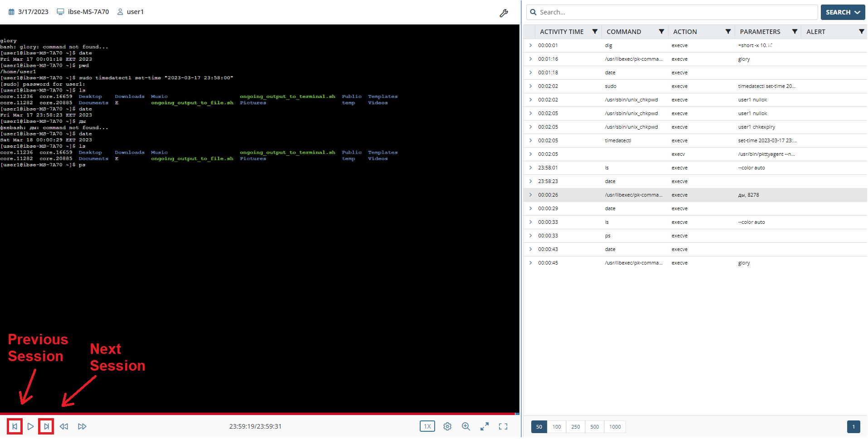Click the Previous Session button
This screenshot has width=868, height=439.
15,426
